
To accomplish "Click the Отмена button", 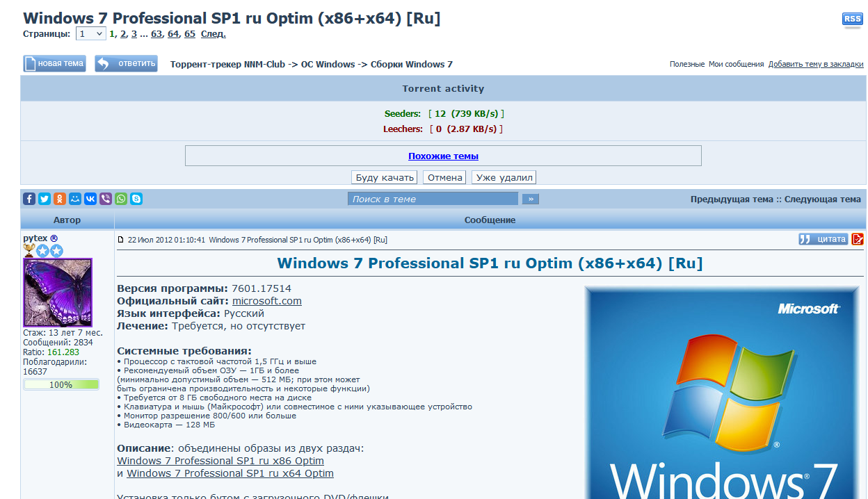I will (445, 177).
